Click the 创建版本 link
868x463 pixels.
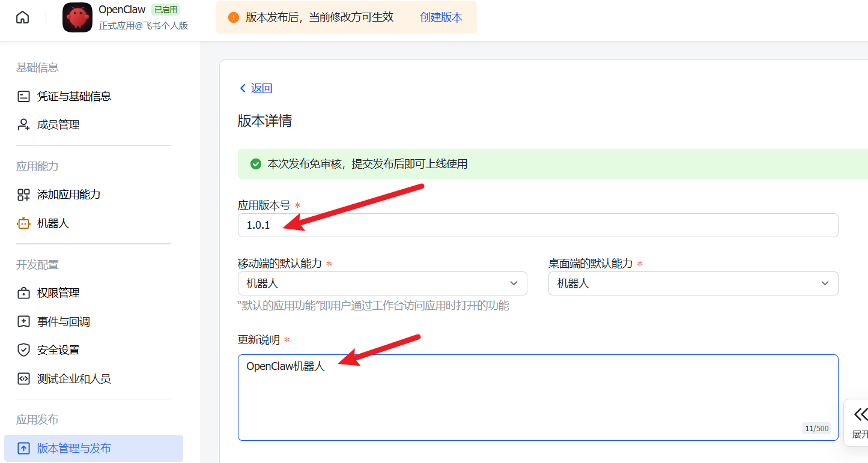pyautogui.click(x=441, y=17)
